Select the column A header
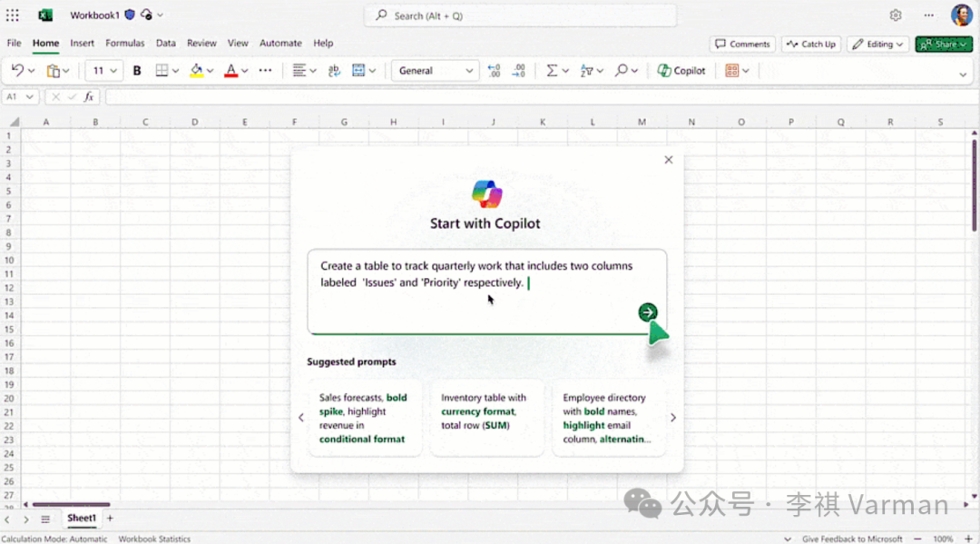 45,122
